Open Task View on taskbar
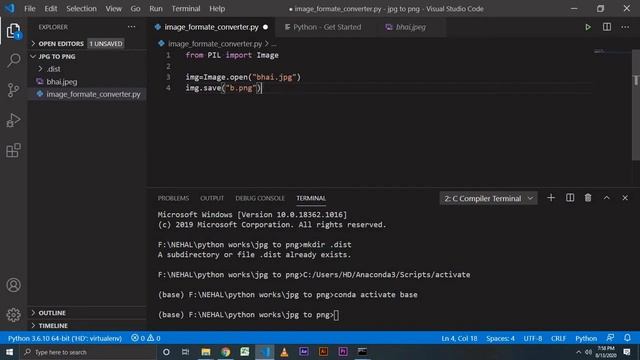640x360 pixels. tap(185, 352)
